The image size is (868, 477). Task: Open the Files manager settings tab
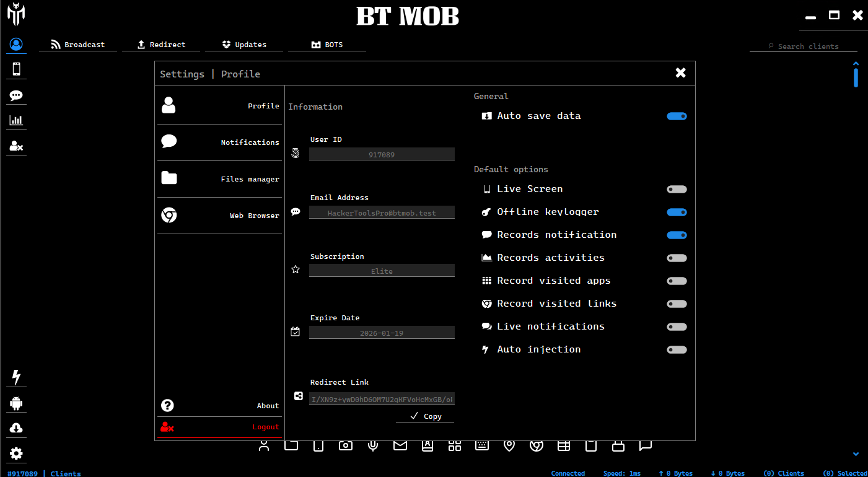tap(219, 179)
